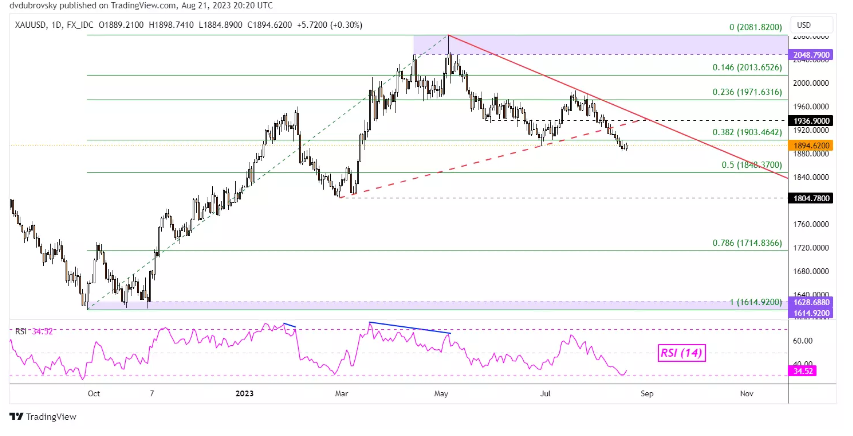Click the black 1936.9000 price label

[813, 120]
